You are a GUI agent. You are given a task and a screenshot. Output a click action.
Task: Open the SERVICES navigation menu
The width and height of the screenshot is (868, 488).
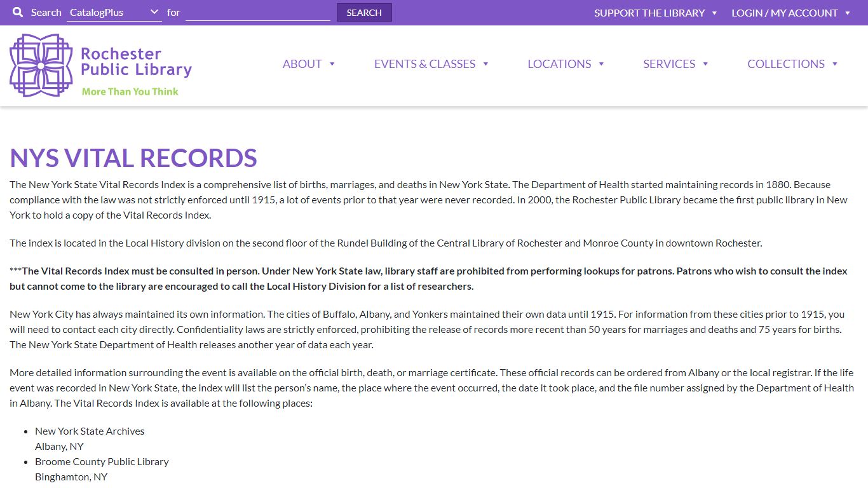(669, 64)
